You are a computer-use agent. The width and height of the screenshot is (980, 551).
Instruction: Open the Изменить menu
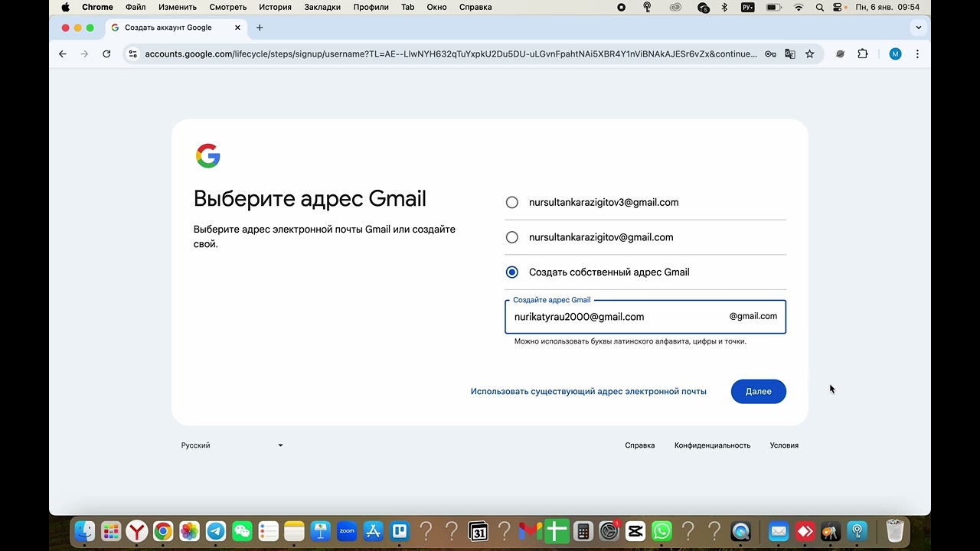coord(178,7)
